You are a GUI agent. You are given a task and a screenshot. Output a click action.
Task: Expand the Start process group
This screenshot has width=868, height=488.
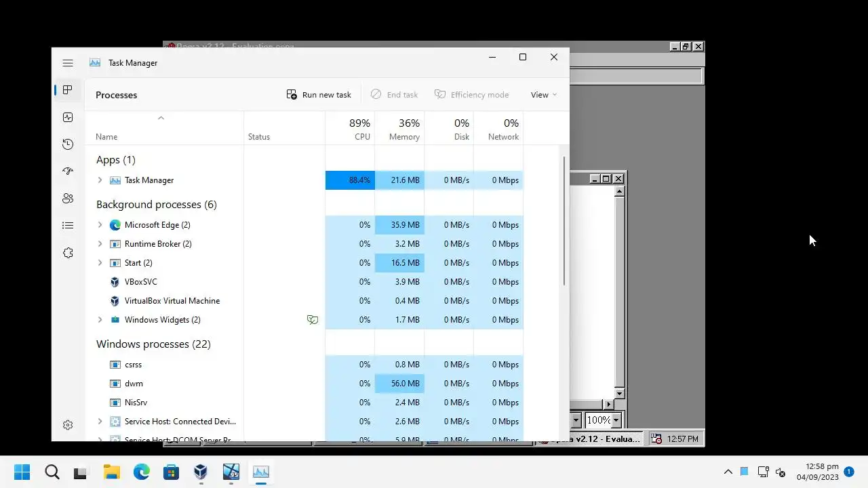coord(100,263)
